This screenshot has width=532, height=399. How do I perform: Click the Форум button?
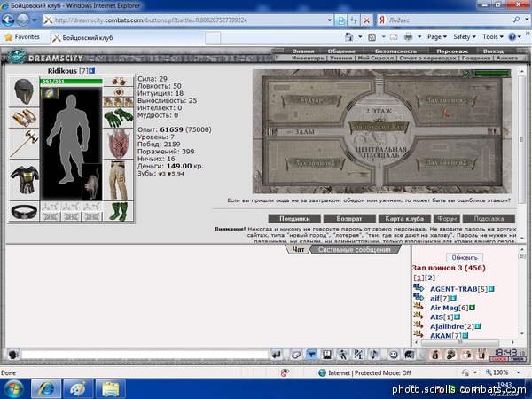(447, 219)
